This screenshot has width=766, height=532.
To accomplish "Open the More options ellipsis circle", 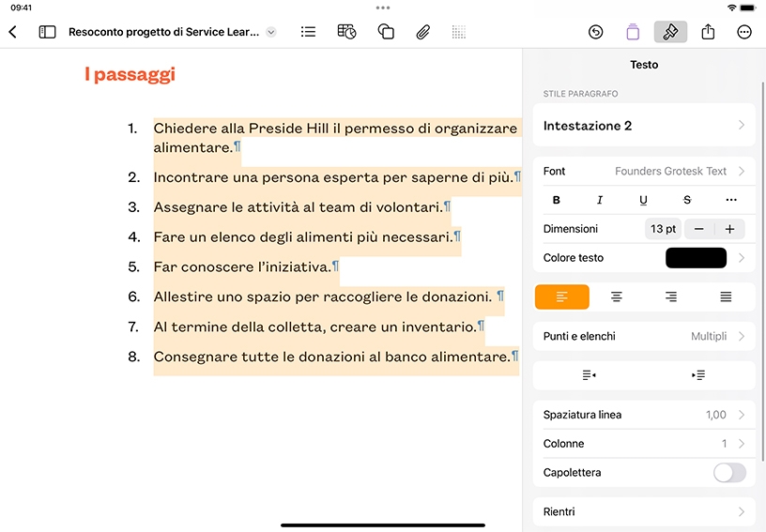I will (744, 32).
